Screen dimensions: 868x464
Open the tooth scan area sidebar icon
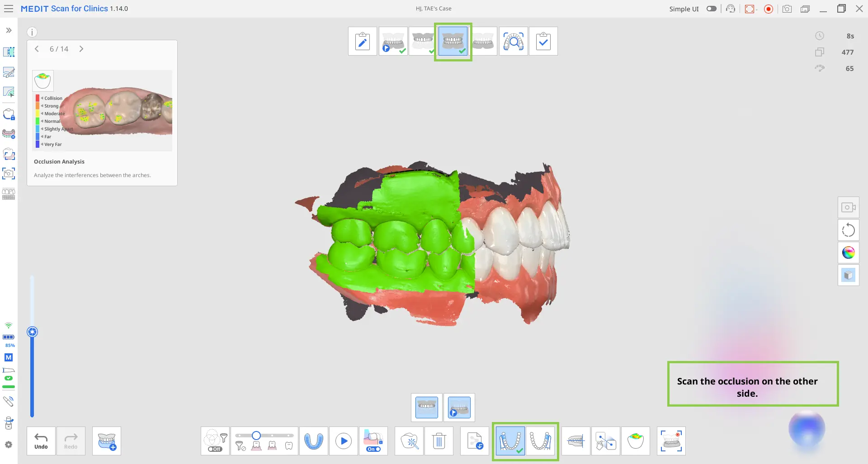[9, 154]
